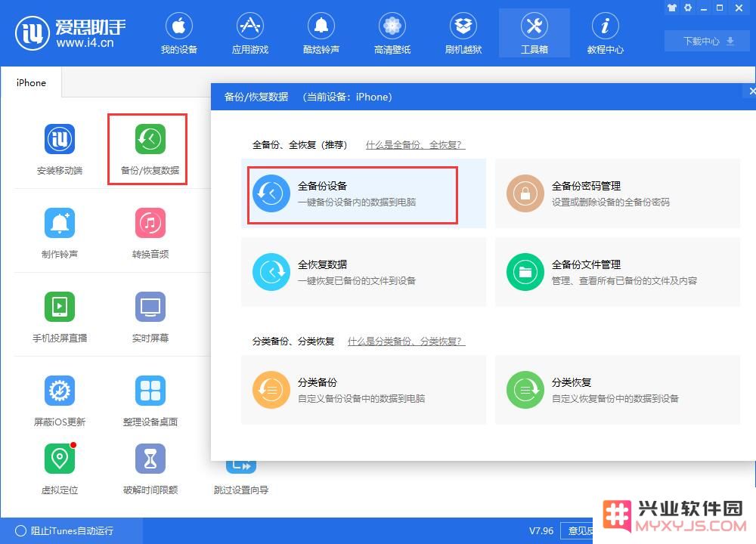Viewport: 756px width, 544px height.
Task: Open 我的设备 in top navigation
Action: (x=179, y=34)
